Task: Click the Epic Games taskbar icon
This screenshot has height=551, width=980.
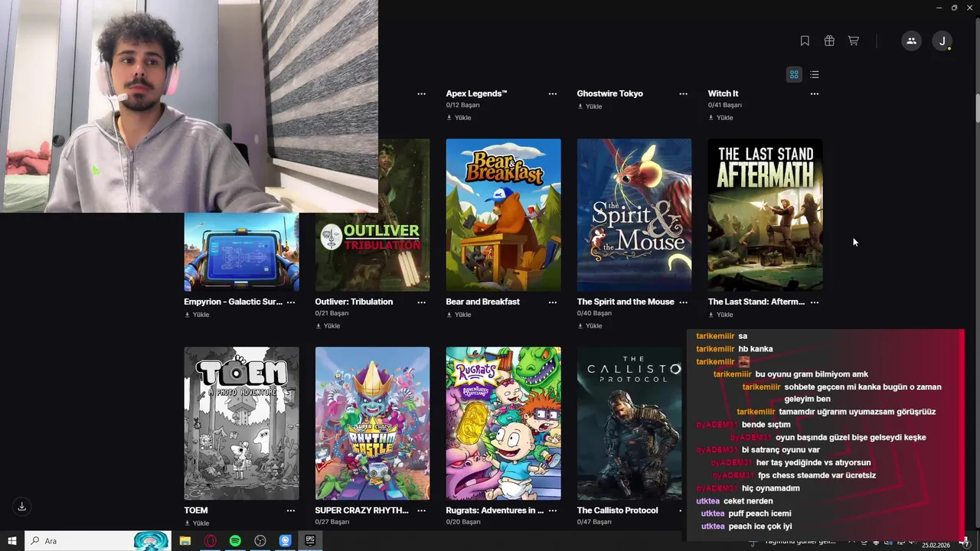Action: tap(310, 541)
